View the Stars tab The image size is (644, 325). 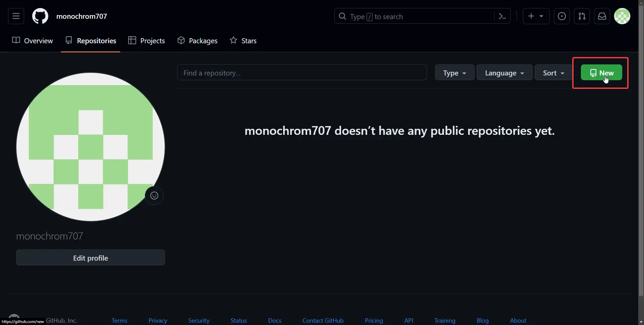(243, 41)
